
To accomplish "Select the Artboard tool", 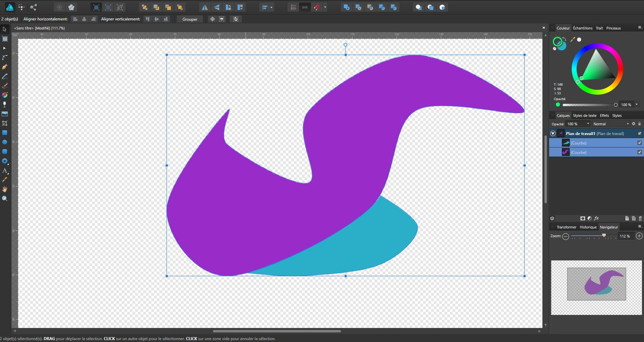I will coord(5,39).
